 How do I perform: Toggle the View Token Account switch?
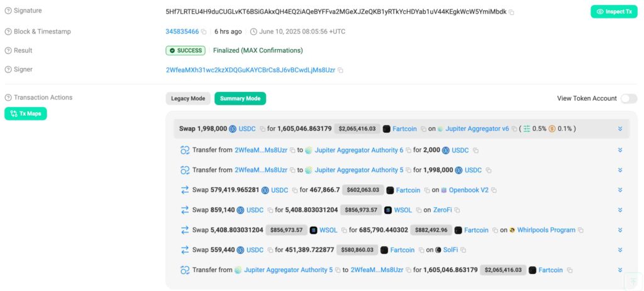[x=629, y=98]
